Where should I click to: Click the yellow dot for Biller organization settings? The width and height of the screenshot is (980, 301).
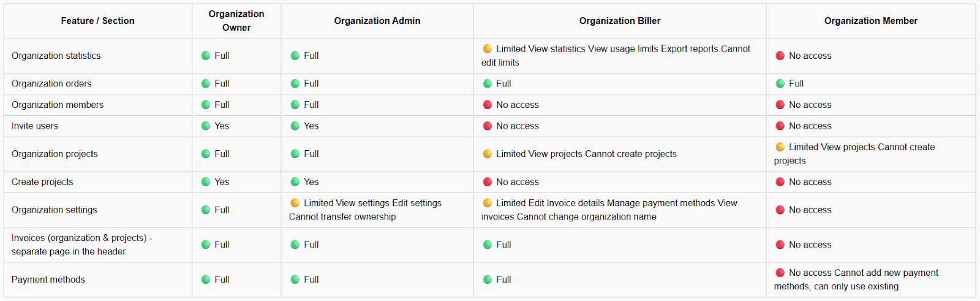[x=488, y=203]
